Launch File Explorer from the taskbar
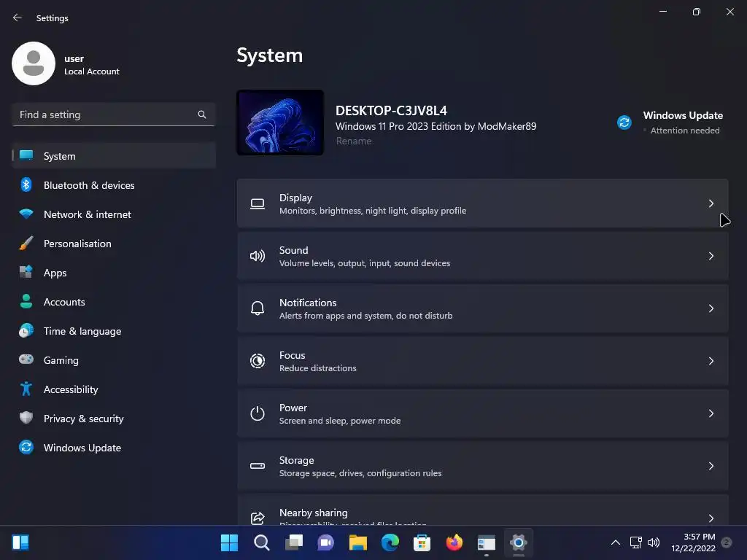The image size is (747, 560). (357, 542)
